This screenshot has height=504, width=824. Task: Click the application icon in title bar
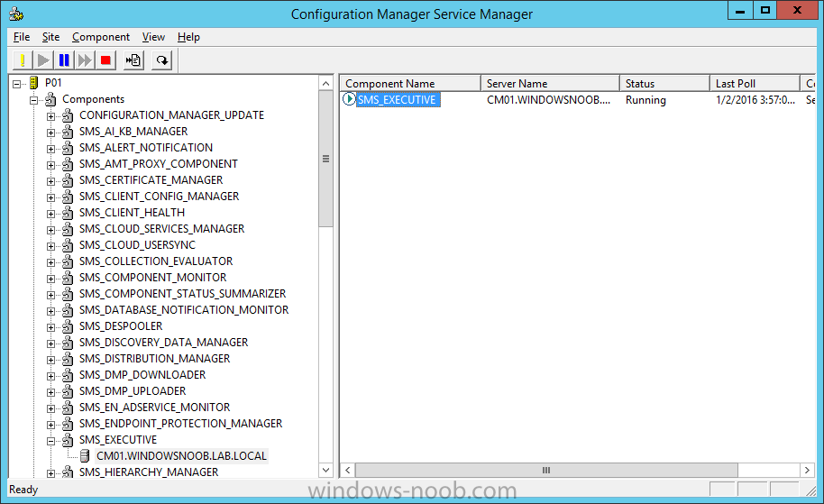point(16,14)
